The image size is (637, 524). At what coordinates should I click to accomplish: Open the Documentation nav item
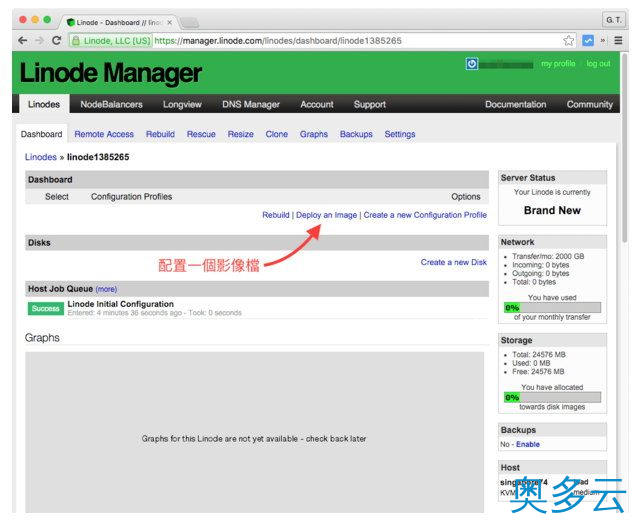tap(516, 104)
